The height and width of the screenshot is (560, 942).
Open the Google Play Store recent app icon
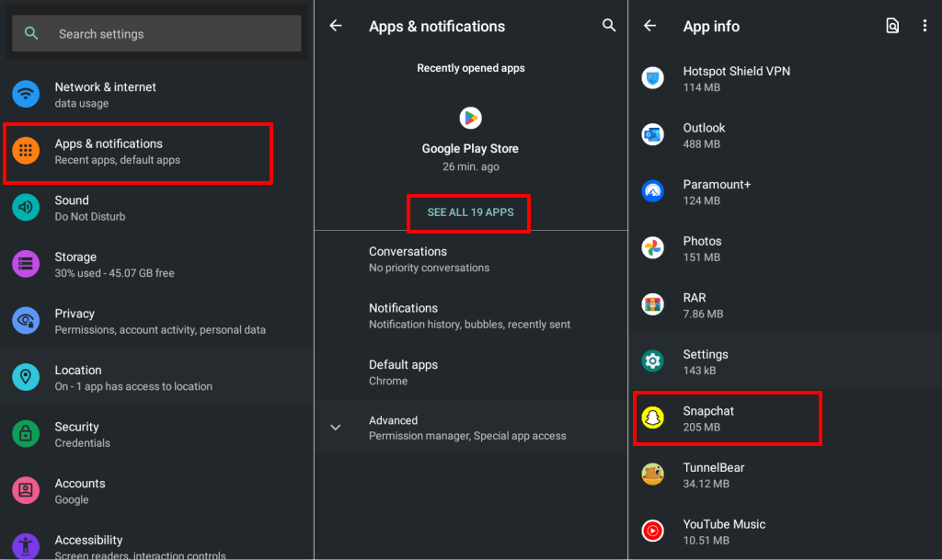point(470,118)
